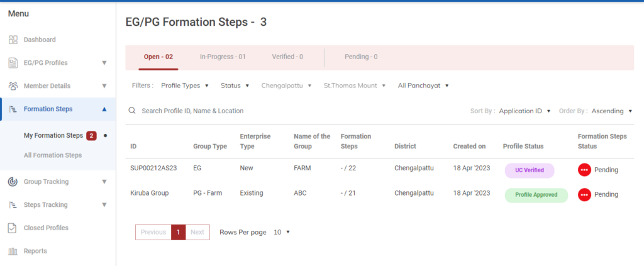Change Sort By Application ID dropdown

pos(525,111)
